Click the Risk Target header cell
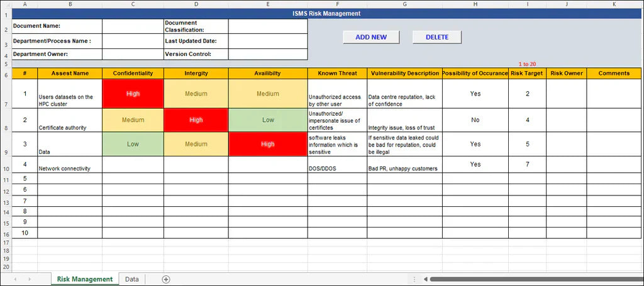Viewport: 644px width, 286px height. pyautogui.click(x=528, y=74)
